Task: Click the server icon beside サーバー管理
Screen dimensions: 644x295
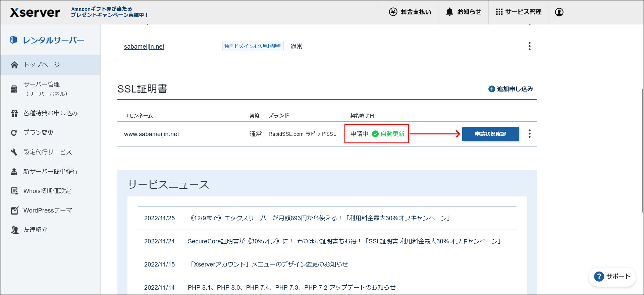Action: pyautogui.click(x=14, y=89)
